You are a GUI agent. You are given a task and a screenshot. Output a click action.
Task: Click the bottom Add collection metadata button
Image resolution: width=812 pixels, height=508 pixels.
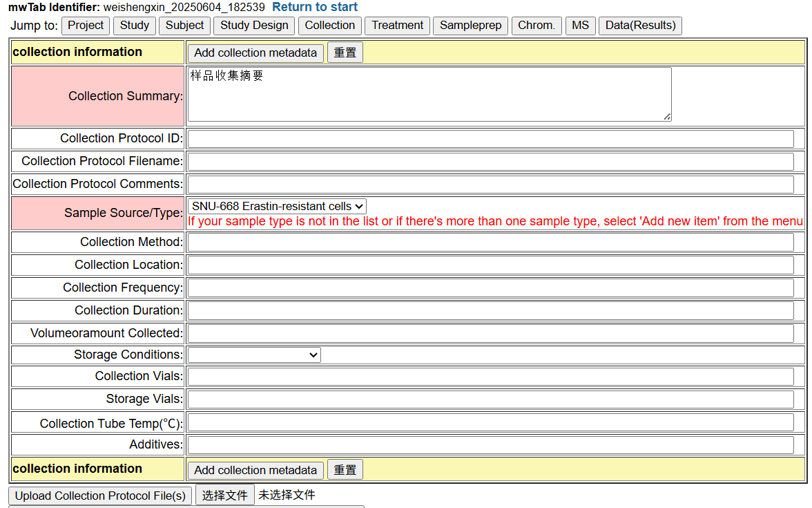click(x=255, y=470)
